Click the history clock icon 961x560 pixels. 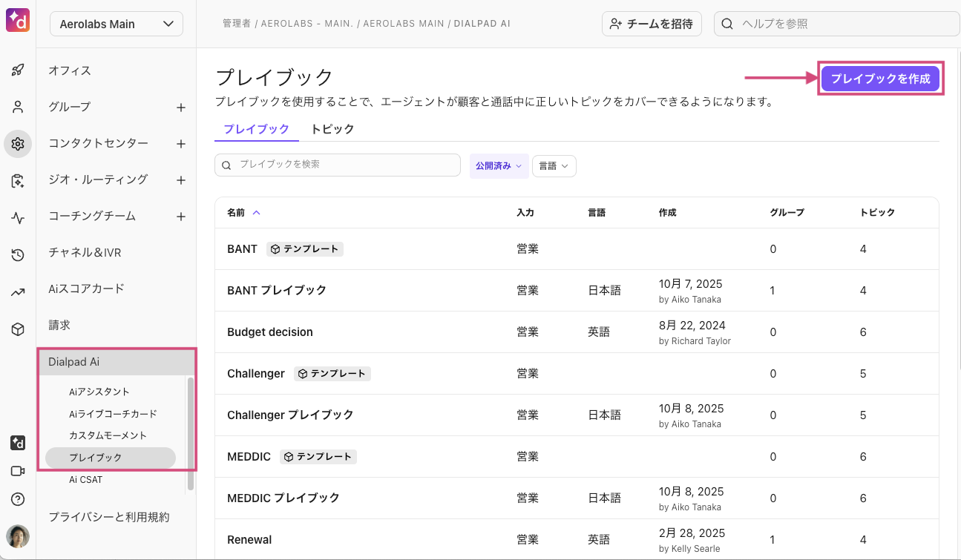[x=18, y=255]
